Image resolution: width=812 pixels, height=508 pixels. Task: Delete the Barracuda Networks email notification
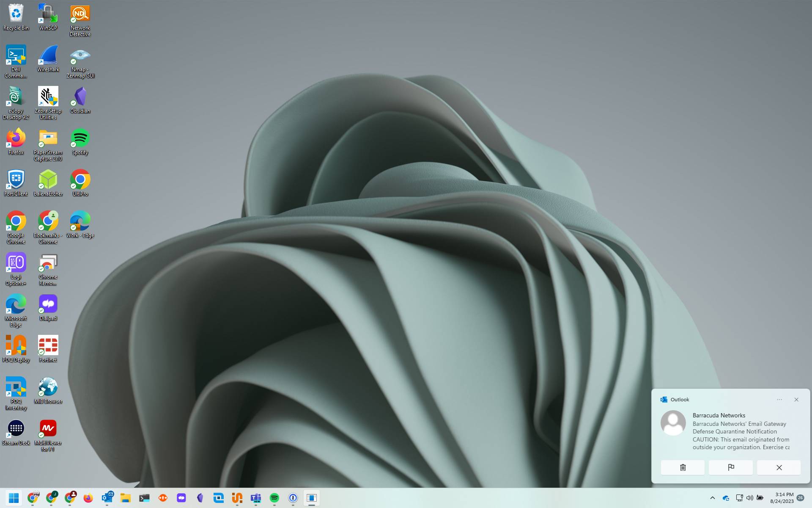(682, 467)
